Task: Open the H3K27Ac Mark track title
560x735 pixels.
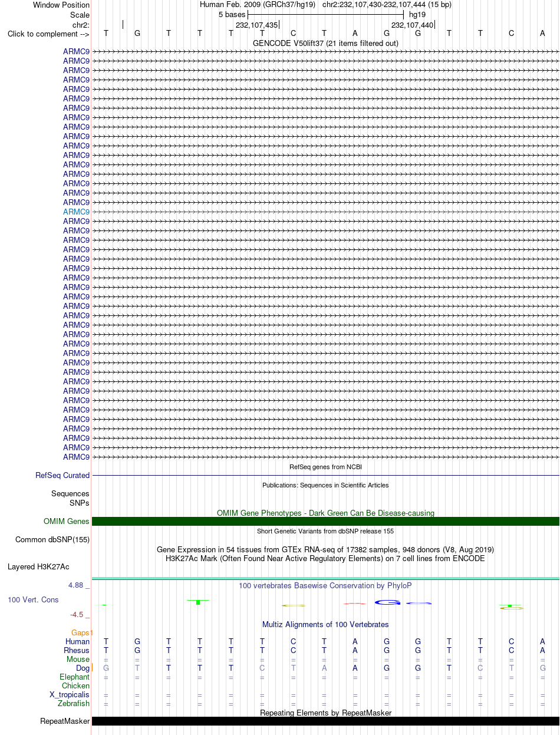Action: [325, 558]
